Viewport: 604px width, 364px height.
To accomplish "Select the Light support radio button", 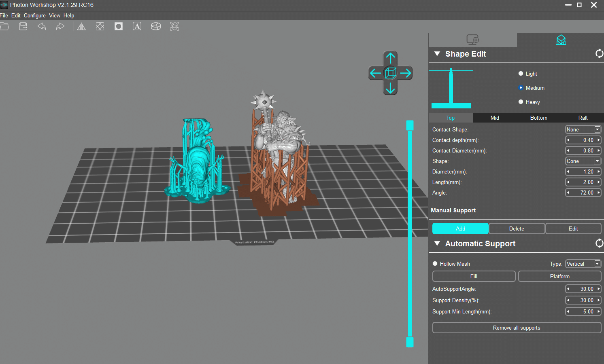I will click(x=521, y=74).
